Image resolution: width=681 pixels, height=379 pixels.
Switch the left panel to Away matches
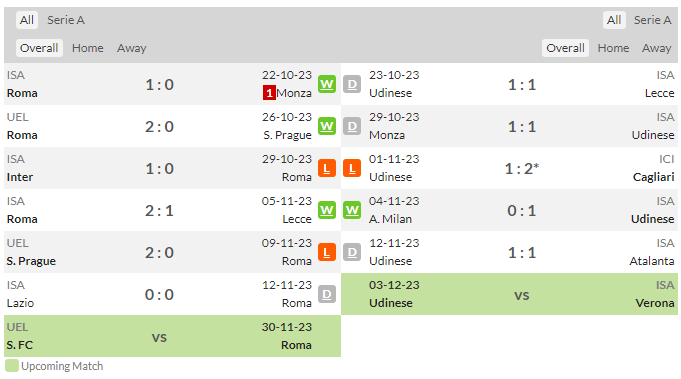tap(132, 48)
